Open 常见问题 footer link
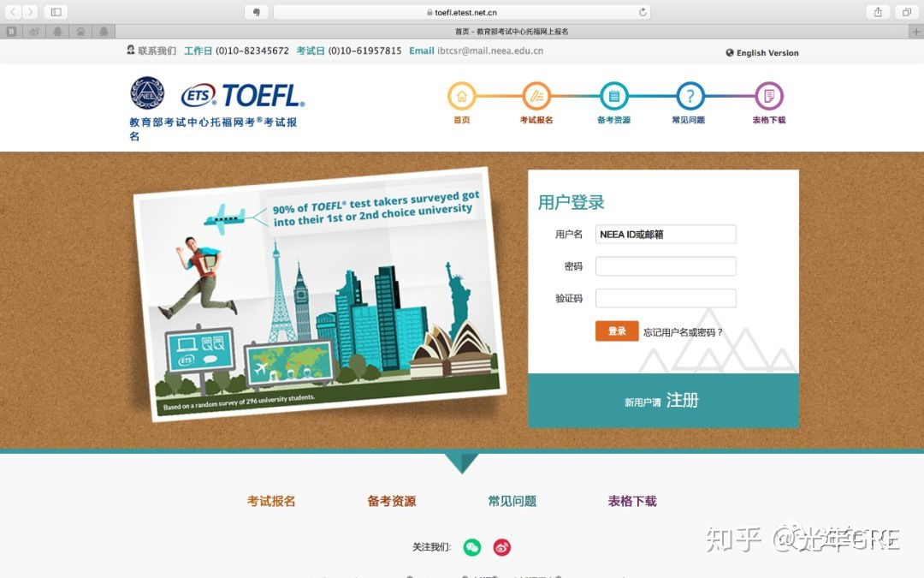 (512, 501)
